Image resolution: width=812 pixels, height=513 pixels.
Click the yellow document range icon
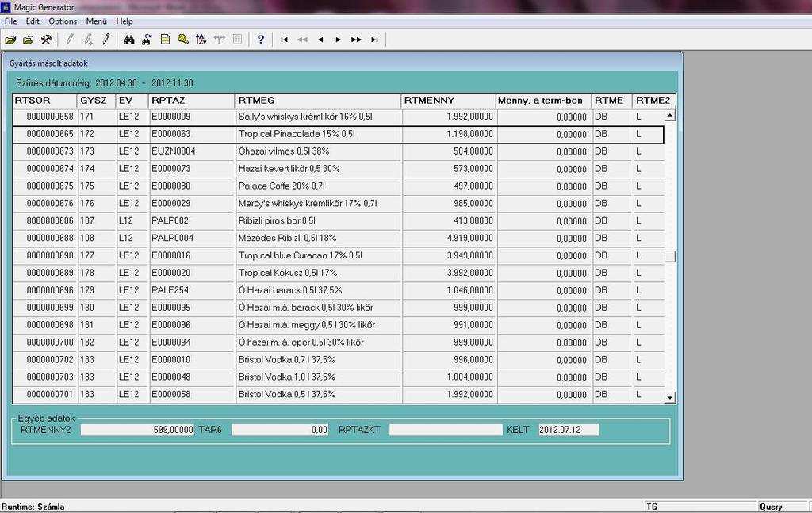[165, 40]
